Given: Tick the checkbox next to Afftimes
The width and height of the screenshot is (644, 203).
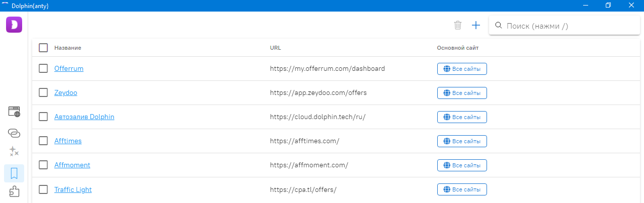Looking at the screenshot, I should [x=43, y=141].
